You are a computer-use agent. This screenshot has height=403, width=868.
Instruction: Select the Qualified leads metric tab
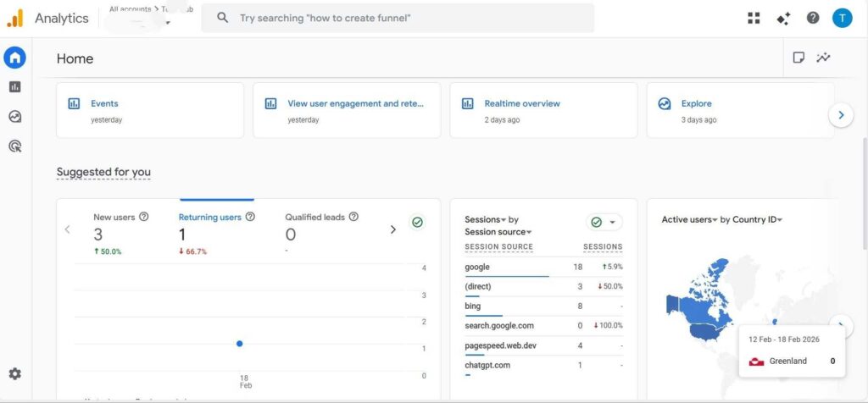pyautogui.click(x=321, y=235)
